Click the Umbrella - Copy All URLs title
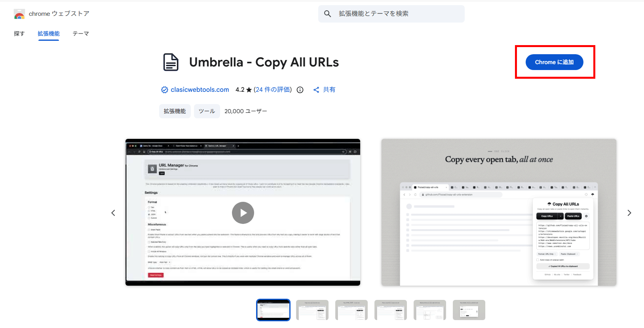The width and height of the screenshot is (644, 328). point(264,62)
